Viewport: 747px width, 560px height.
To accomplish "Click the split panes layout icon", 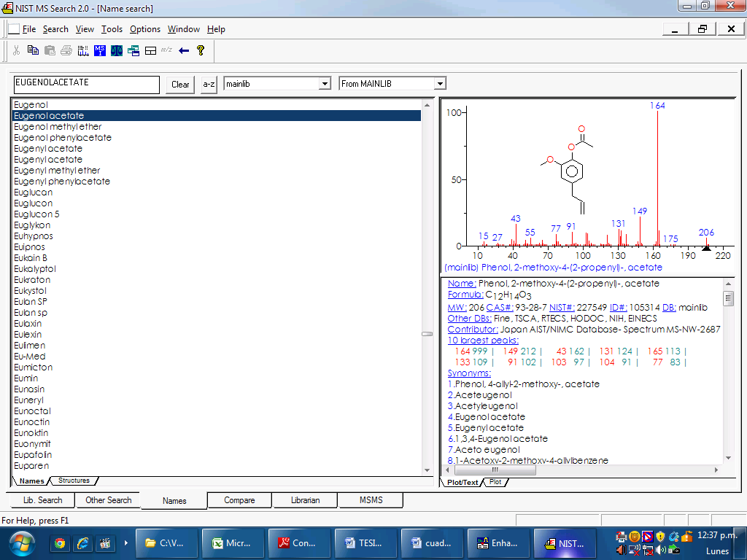I will coord(150,50).
